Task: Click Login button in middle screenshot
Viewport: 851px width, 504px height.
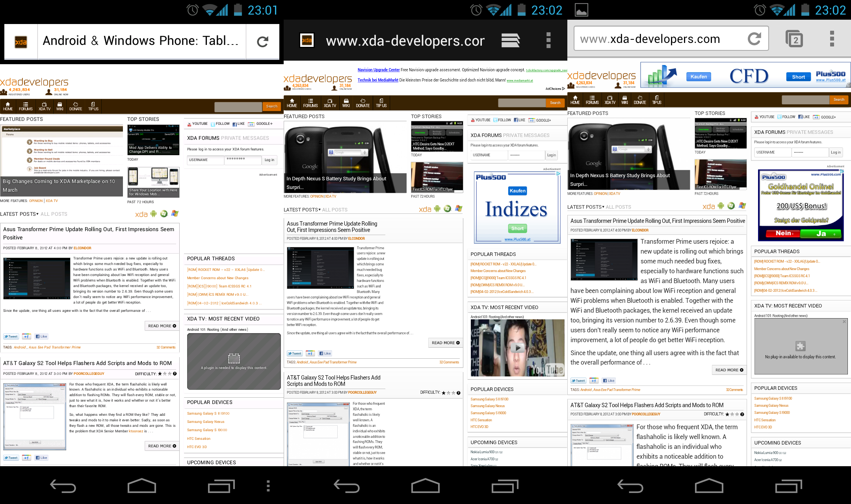Action: tap(552, 155)
